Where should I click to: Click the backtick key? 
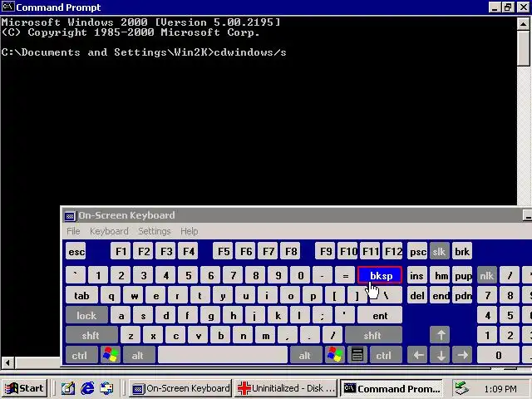click(76, 275)
